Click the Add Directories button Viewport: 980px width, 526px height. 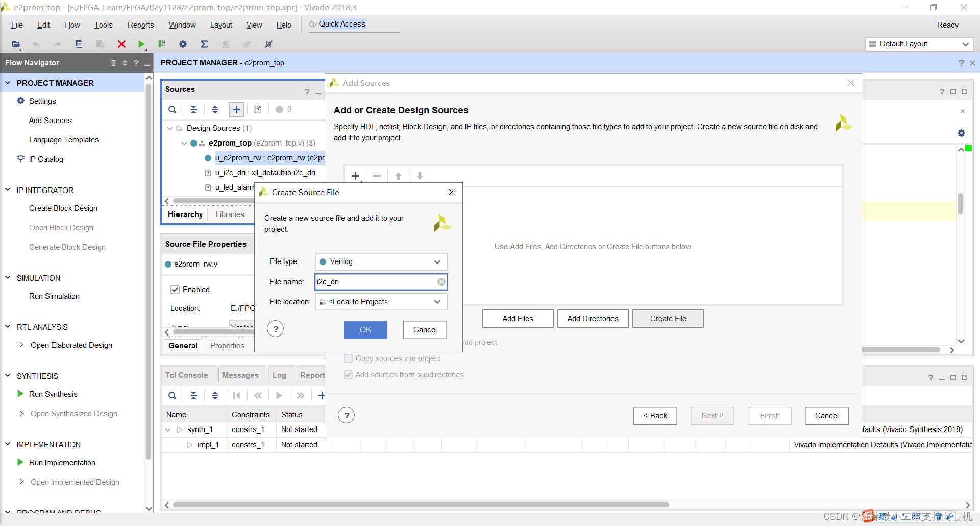(x=593, y=319)
